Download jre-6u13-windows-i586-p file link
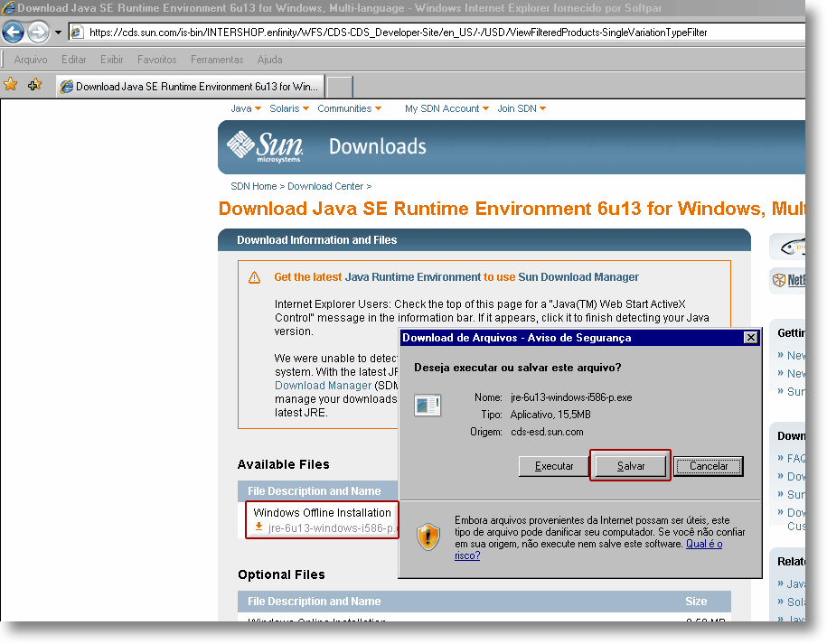The width and height of the screenshot is (827, 644). click(x=333, y=528)
